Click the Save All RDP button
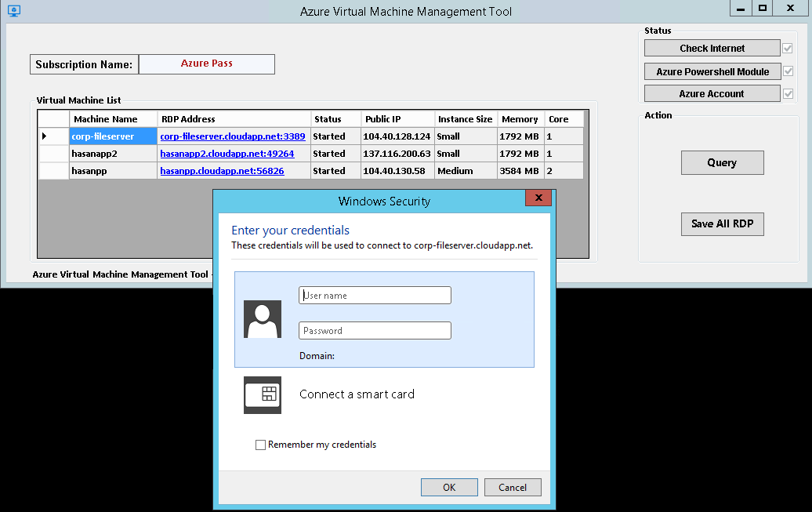The width and height of the screenshot is (812, 512). tap(722, 224)
